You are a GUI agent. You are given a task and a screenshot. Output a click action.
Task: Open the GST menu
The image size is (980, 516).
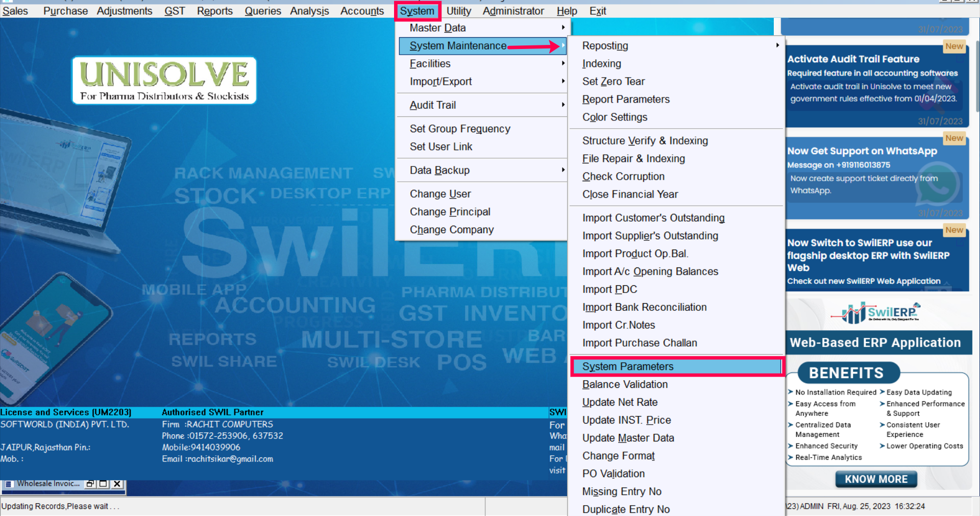point(175,11)
